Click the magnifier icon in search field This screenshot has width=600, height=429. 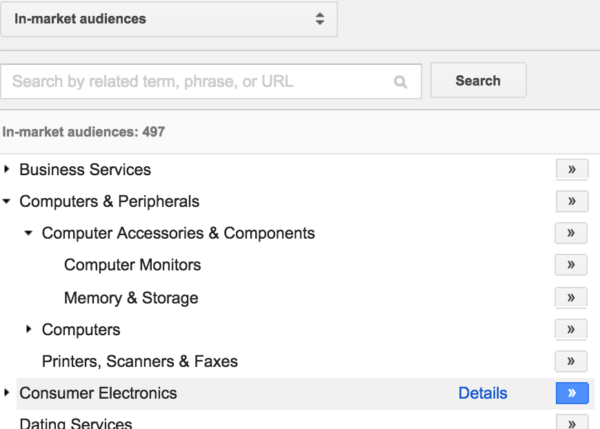tap(400, 82)
